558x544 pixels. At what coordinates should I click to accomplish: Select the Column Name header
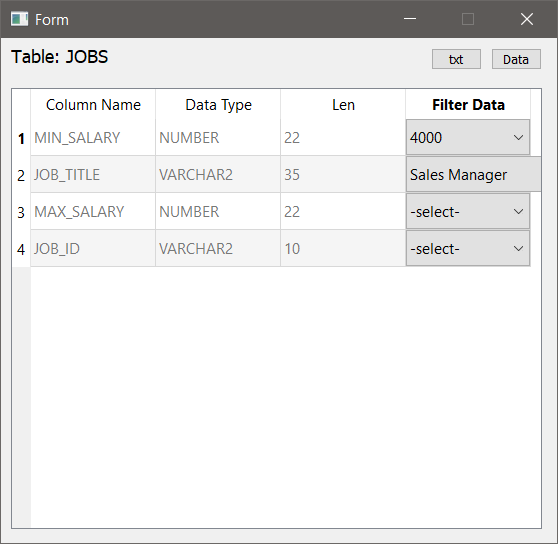(93, 105)
